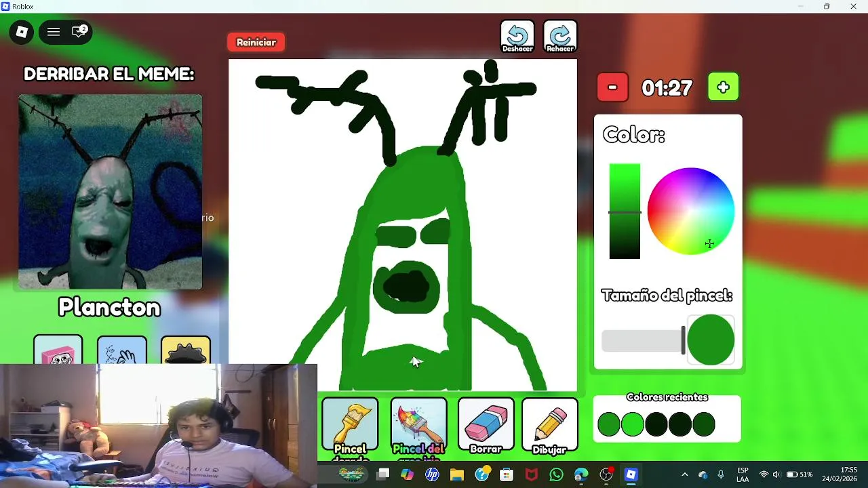The height and width of the screenshot is (488, 868).
Task: Select the Dibujar pencil tool
Action: click(550, 426)
